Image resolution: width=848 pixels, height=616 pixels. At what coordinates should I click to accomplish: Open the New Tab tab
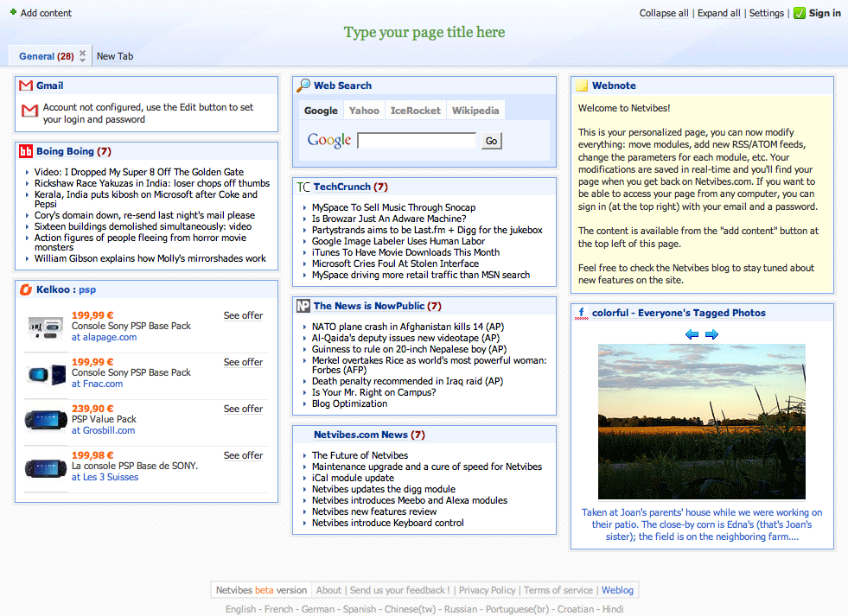(115, 56)
